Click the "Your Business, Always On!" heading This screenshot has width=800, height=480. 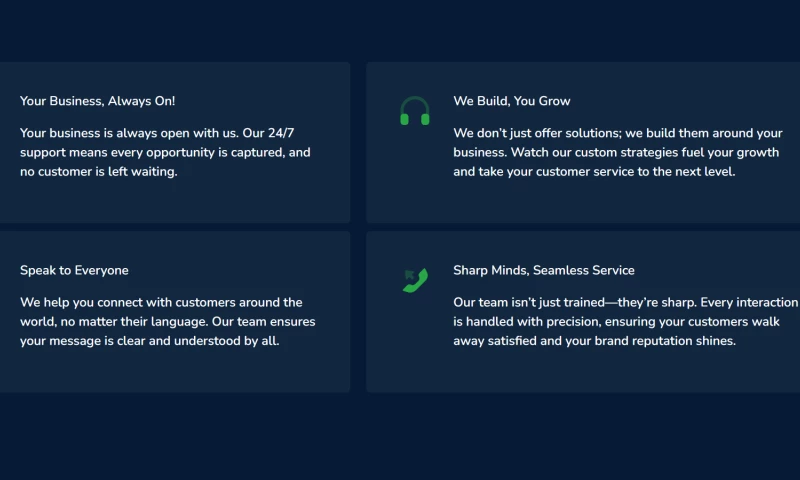[x=98, y=101]
